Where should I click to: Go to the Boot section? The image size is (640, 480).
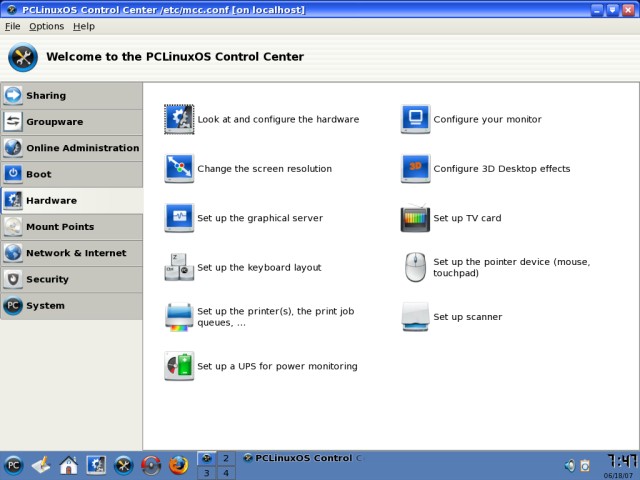71,174
